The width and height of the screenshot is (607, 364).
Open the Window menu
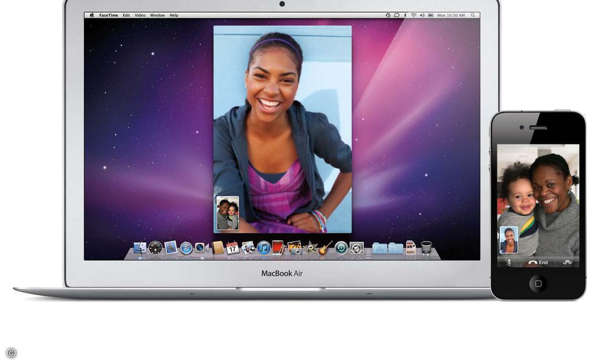coord(157,16)
